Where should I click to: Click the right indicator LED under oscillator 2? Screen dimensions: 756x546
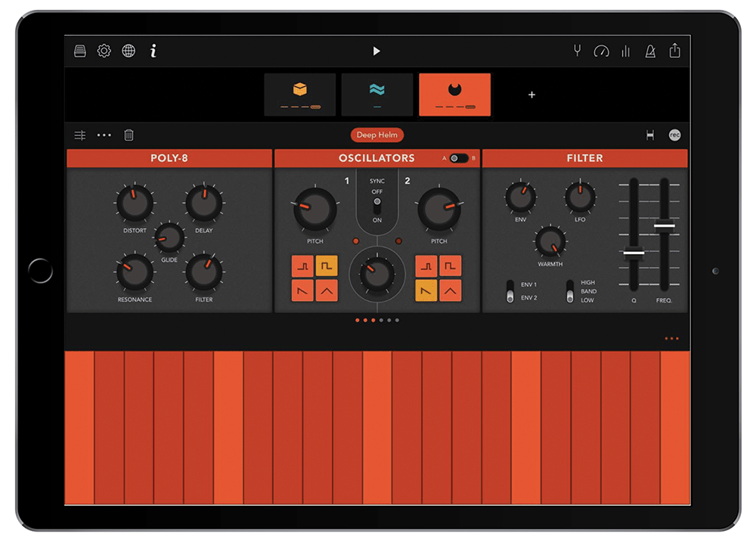tap(398, 241)
